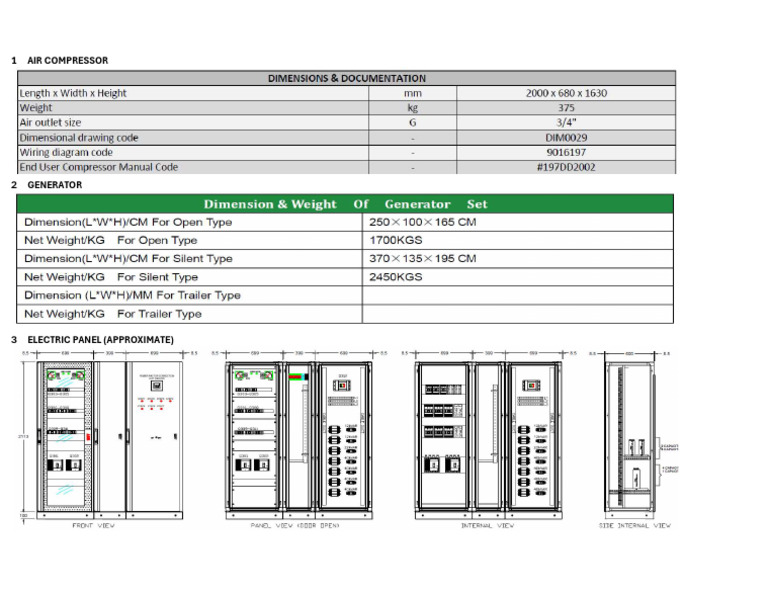Select the '1 AIR COMPRESSOR' heading
768x594 pixels.
coord(60,61)
